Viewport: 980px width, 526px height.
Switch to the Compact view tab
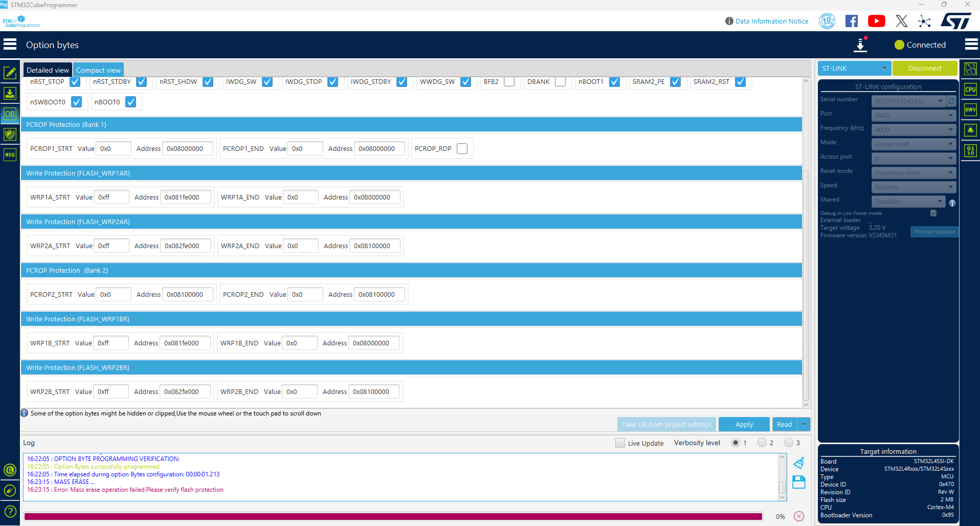pyautogui.click(x=98, y=70)
